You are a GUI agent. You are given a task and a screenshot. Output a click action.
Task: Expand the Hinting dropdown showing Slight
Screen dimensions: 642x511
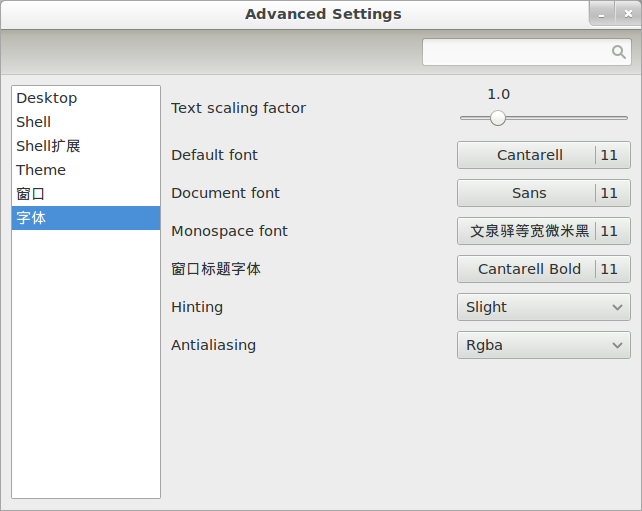click(x=543, y=307)
